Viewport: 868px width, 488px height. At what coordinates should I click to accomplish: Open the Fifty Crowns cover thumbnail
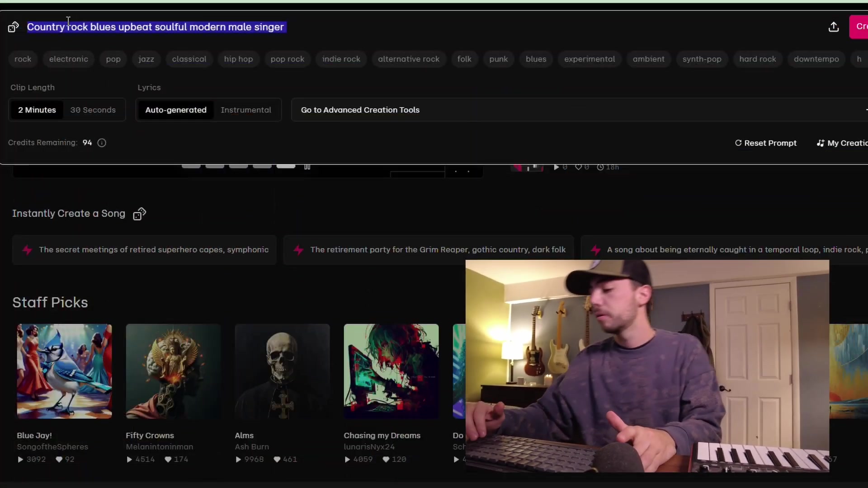coord(173,371)
